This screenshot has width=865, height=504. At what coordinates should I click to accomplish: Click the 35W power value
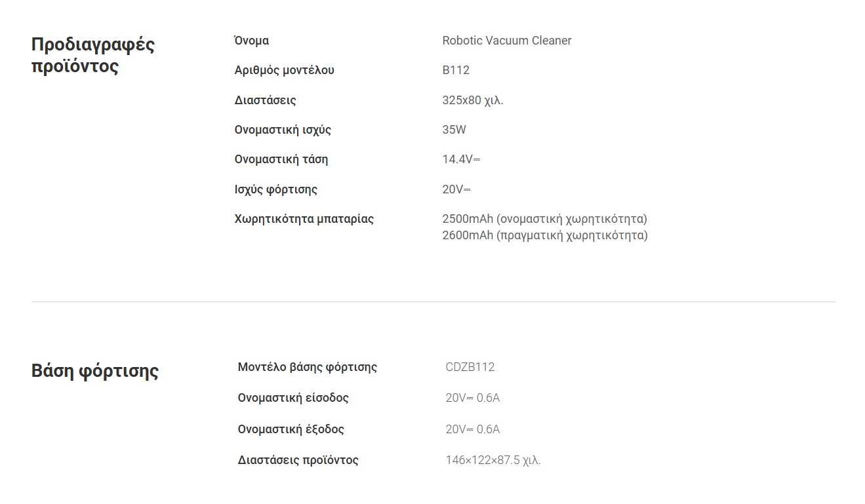pos(454,130)
